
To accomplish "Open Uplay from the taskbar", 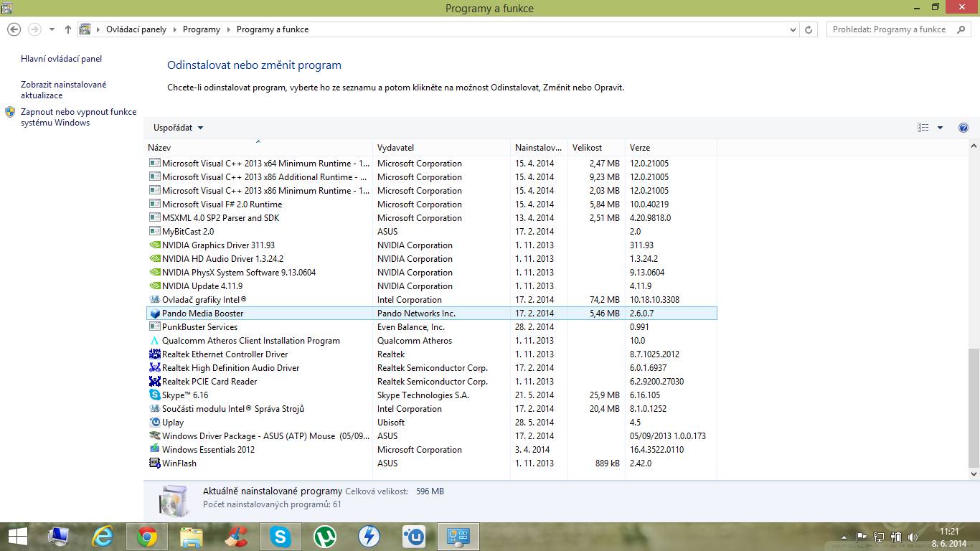I will click(x=414, y=537).
